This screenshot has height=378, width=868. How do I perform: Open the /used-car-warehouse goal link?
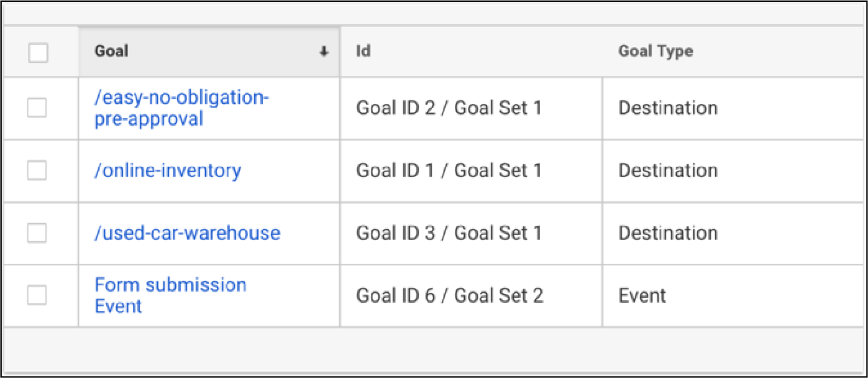tap(187, 233)
